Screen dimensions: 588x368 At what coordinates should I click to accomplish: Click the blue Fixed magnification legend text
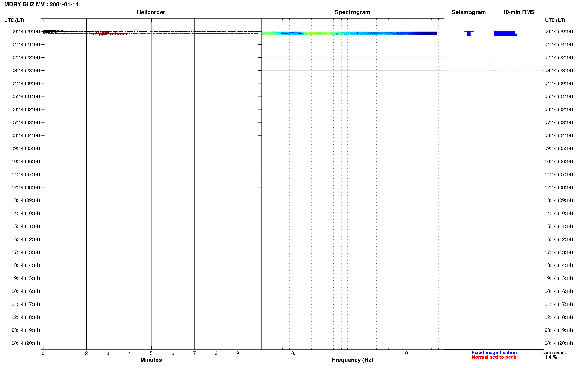point(494,352)
